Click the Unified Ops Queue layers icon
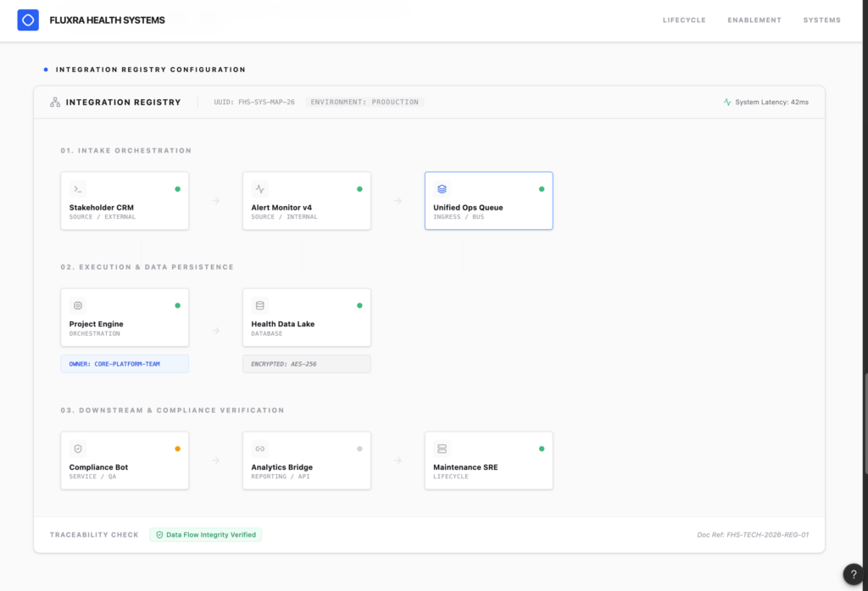This screenshot has width=868, height=591. (442, 189)
